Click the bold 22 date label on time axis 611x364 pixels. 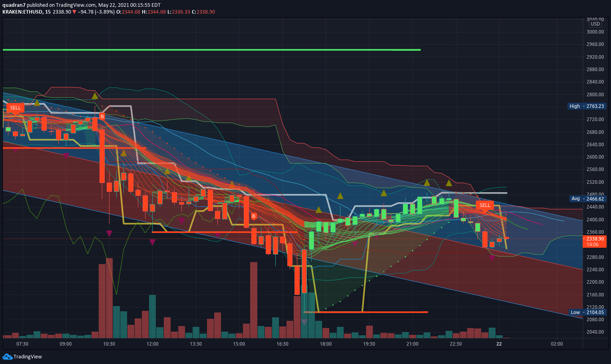(x=499, y=344)
